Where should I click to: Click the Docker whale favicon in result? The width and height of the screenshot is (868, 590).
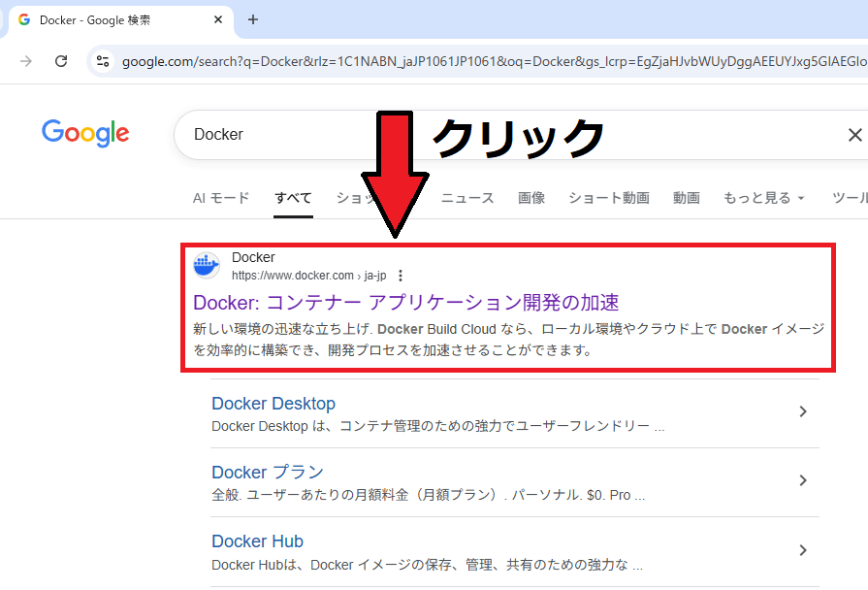[207, 266]
